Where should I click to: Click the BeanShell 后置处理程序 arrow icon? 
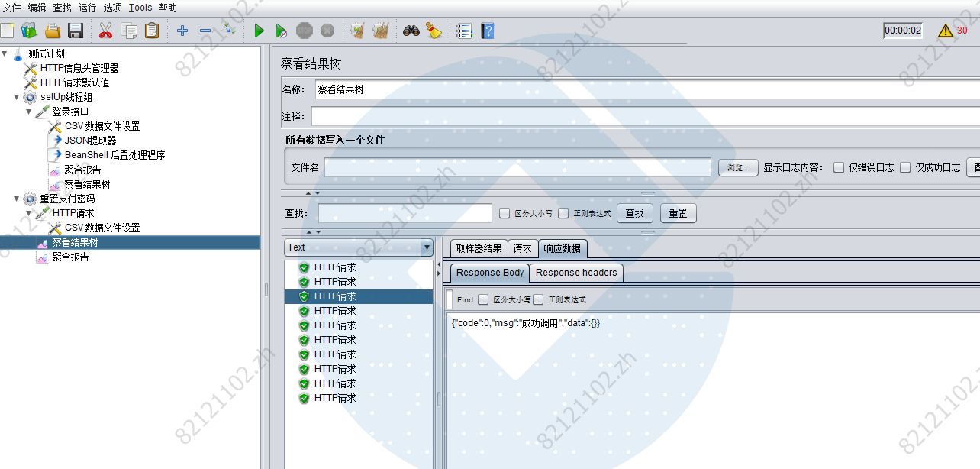click(55, 155)
